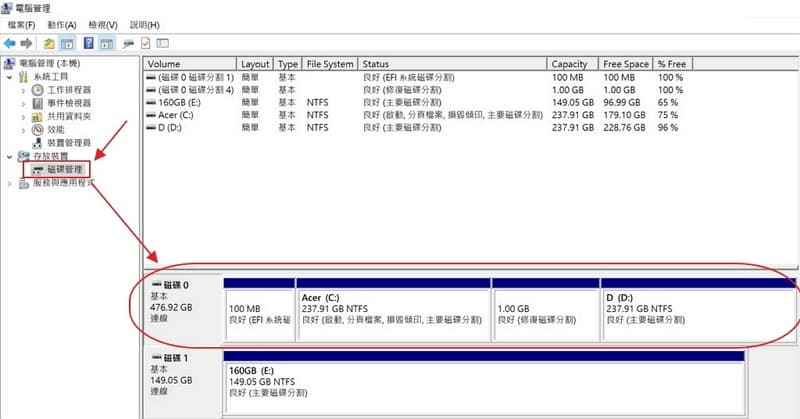
Task: Click the 事件檢視器 icon
Action: pos(37,103)
